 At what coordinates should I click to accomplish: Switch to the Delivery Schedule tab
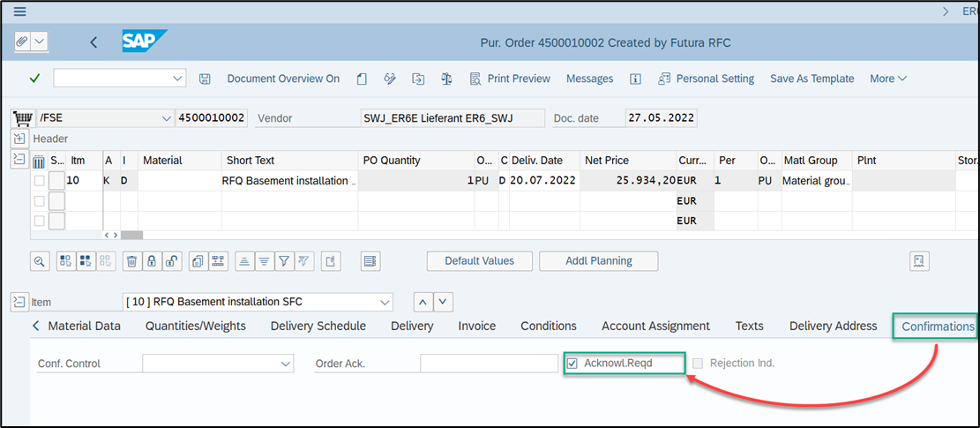[x=318, y=326]
